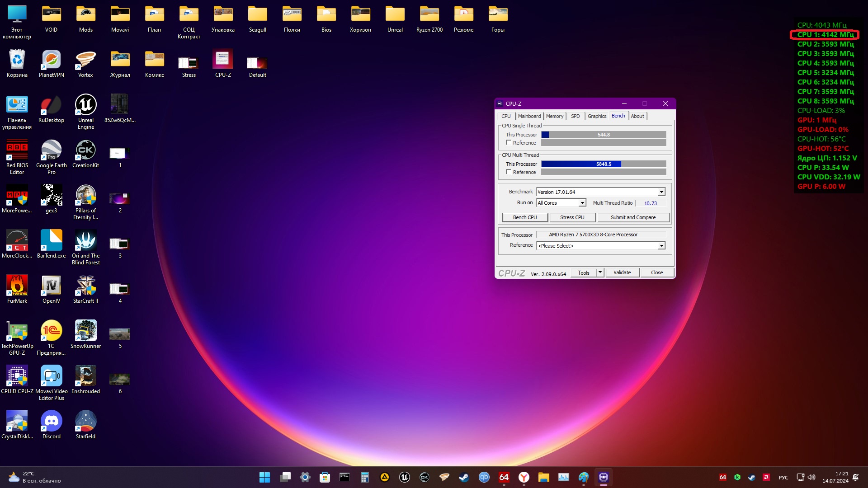
Task: Expand the Run on All Cores dropdown
Action: (x=582, y=203)
